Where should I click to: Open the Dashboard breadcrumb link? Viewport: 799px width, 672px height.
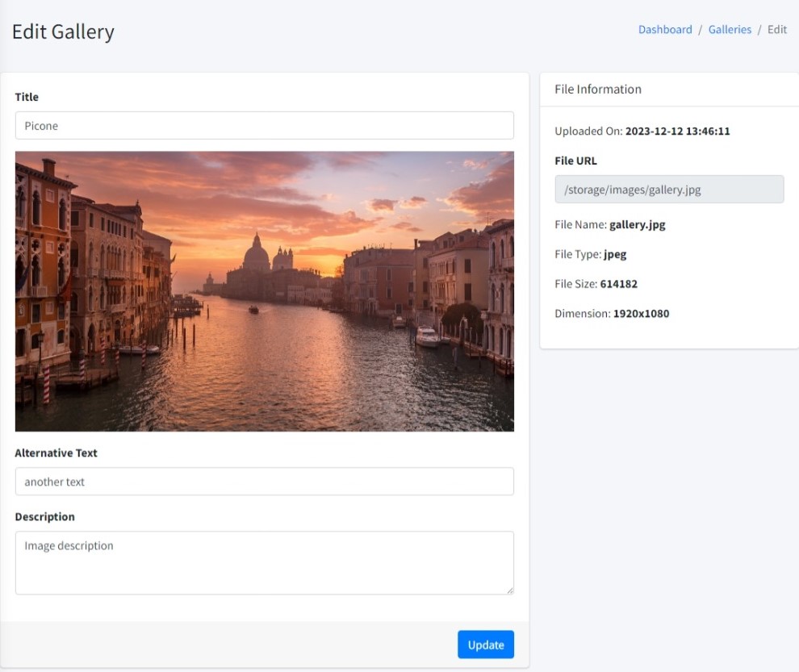[x=664, y=29]
